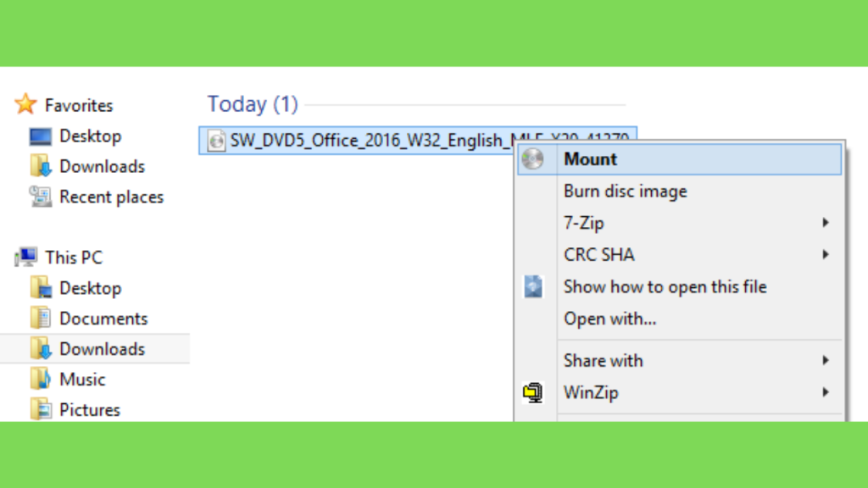Click the This PC computer icon
The image size is (868, 488).
tap(25, 258)
